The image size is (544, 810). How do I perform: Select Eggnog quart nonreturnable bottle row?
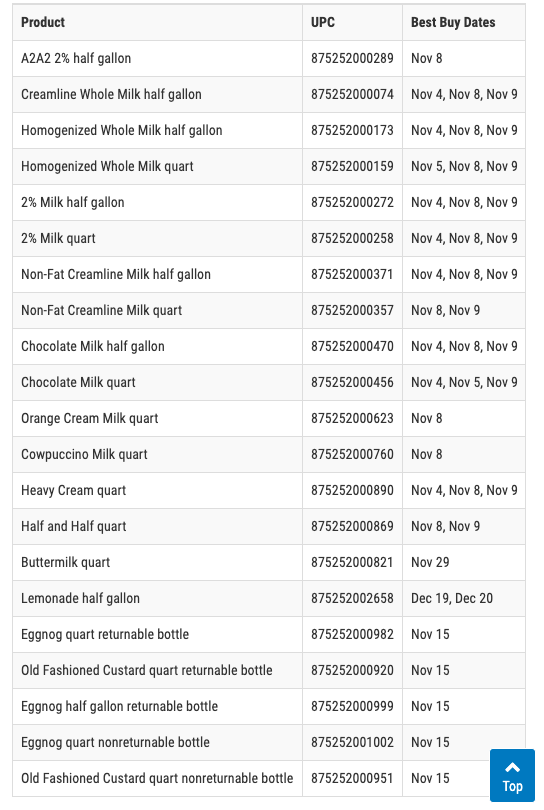tap(269, 743)
